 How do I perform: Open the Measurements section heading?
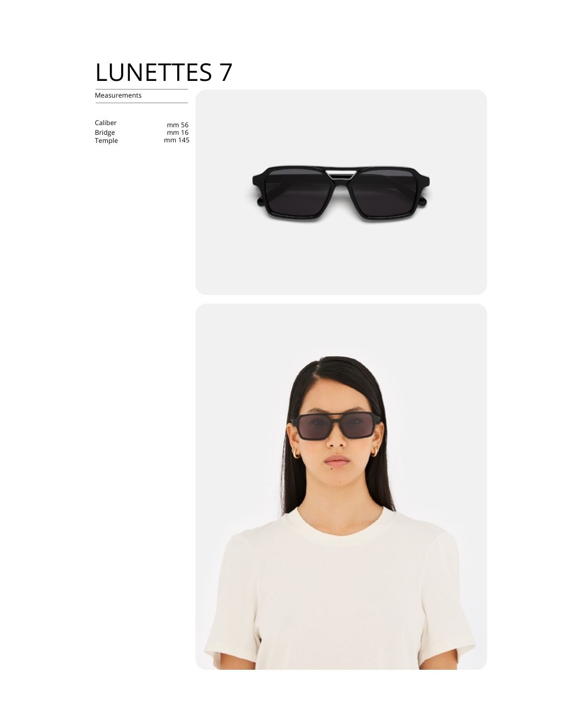click(x=118, y=95)
